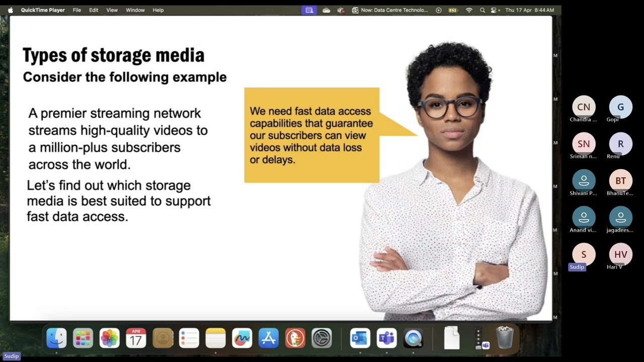
Task: Click the slide title 'Types of storage media'
Action: 114,55
